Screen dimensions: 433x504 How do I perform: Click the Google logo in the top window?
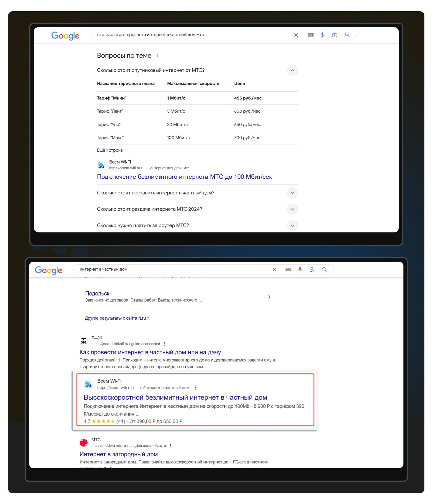[65, 36]
